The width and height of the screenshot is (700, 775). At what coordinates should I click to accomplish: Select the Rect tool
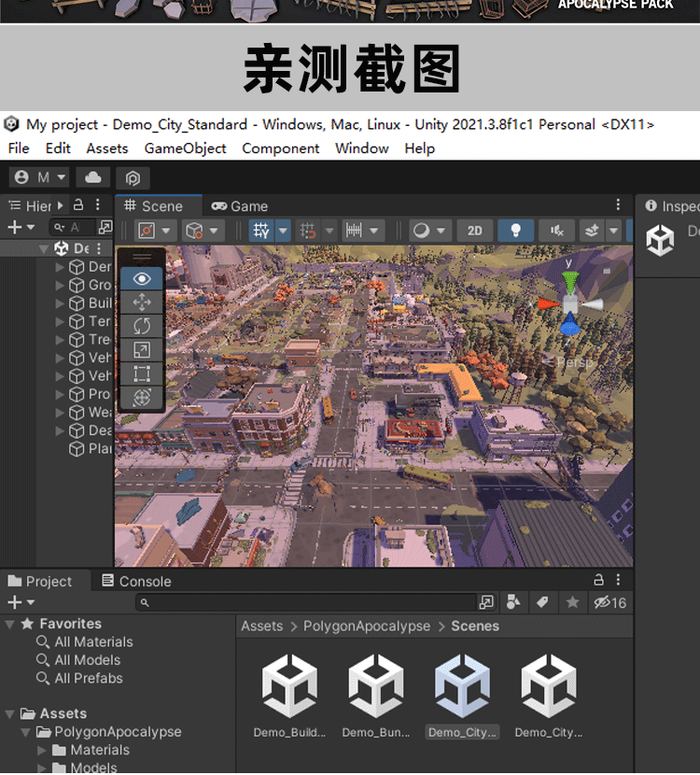[x=142, y=374]
